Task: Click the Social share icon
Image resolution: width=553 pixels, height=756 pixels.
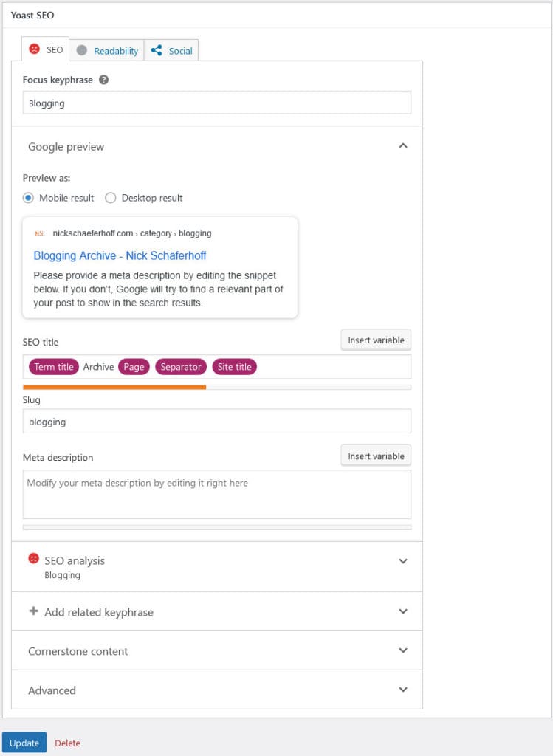Action: point(157,50)
